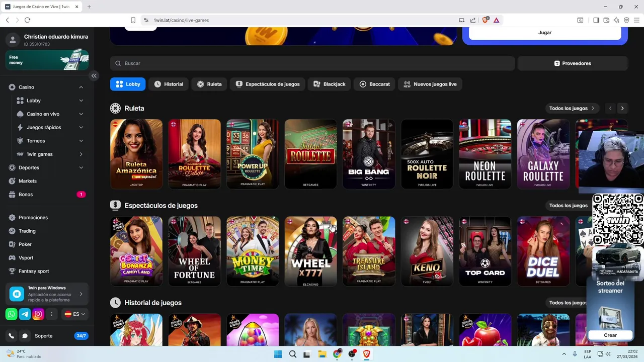Expand Deportes section in sidebar

[x=81, y=167]
